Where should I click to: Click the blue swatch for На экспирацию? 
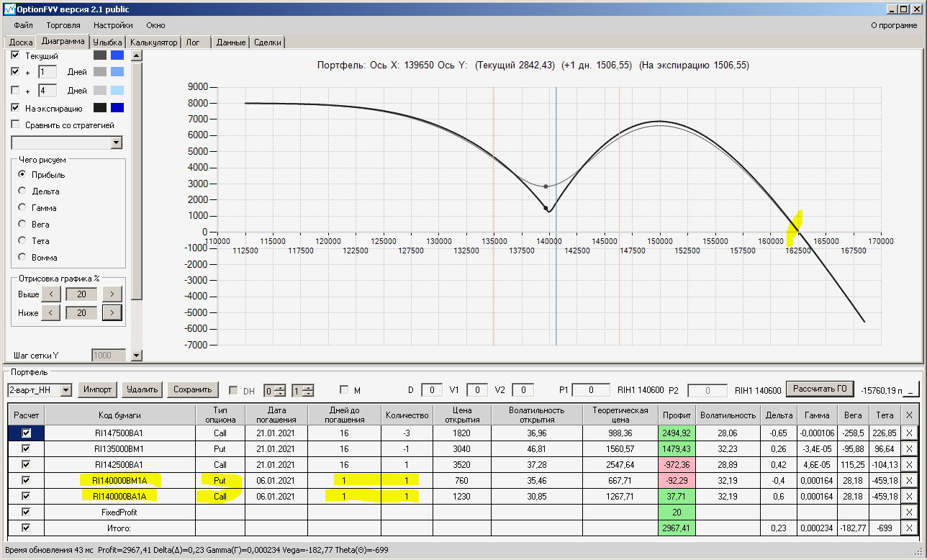[x=117, y=108]
